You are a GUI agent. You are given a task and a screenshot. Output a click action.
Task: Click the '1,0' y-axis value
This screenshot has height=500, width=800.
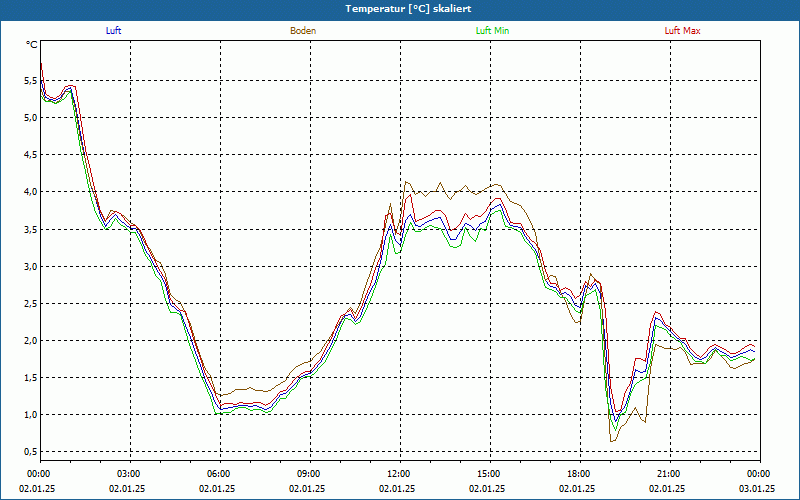[31, 415]
